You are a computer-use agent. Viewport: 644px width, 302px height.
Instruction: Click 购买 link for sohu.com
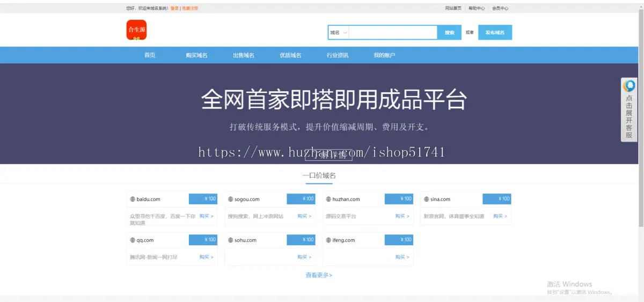point(304,257)
